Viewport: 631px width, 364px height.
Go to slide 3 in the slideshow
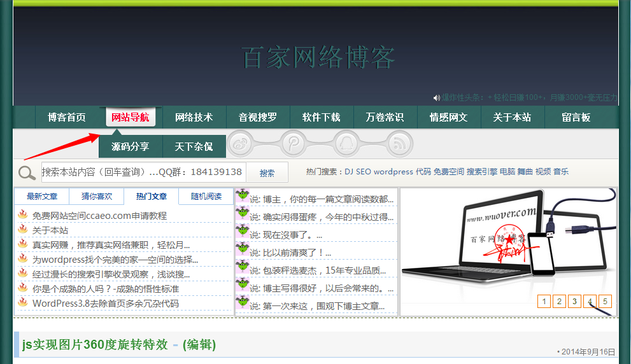(575, 301)
